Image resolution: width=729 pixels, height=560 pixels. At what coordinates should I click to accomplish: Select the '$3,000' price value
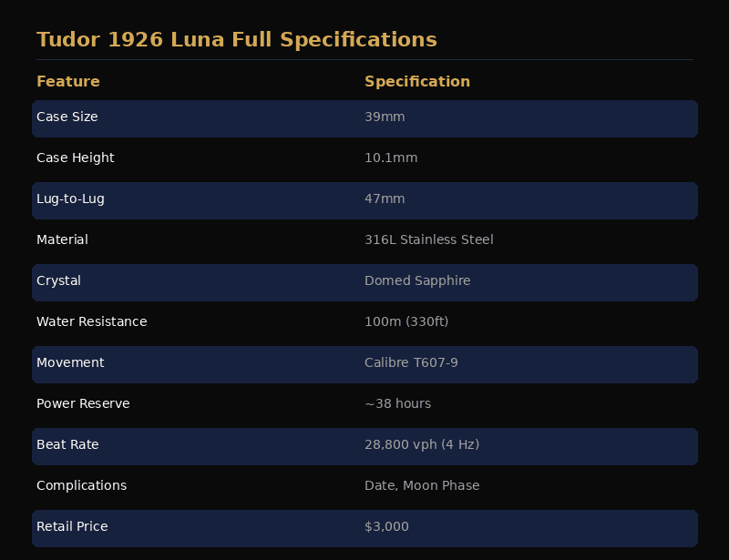[x=386, y=526]
